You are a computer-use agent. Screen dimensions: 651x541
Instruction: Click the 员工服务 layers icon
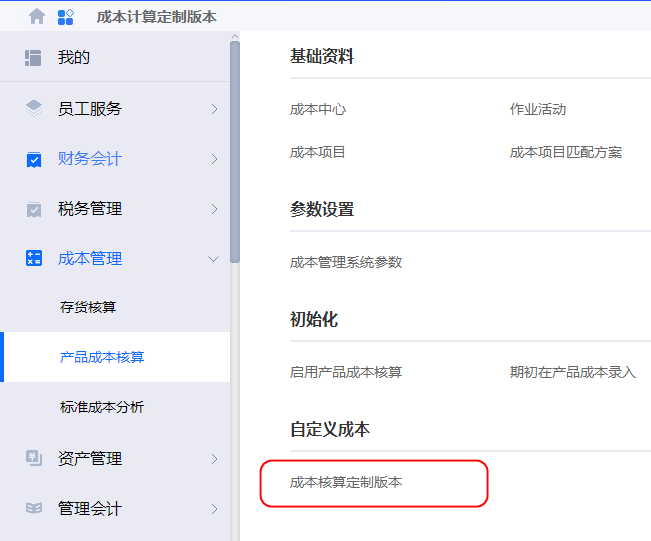[34, 108]
